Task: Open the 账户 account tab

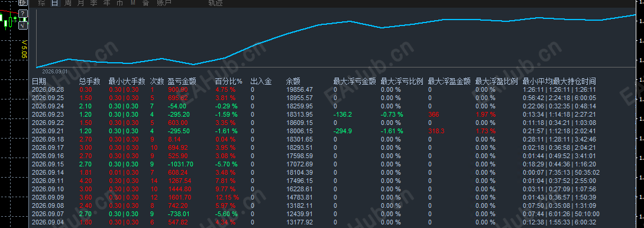Action: pyautogui.click(x=164, y=3)
